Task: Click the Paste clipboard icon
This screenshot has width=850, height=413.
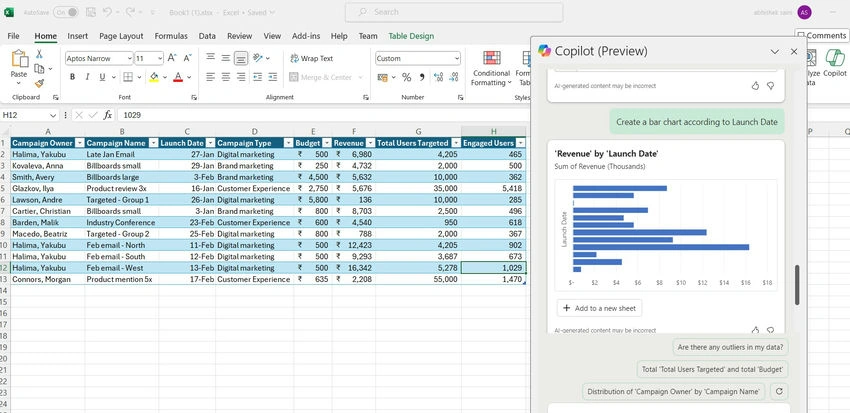Action: tap(19, 59)
